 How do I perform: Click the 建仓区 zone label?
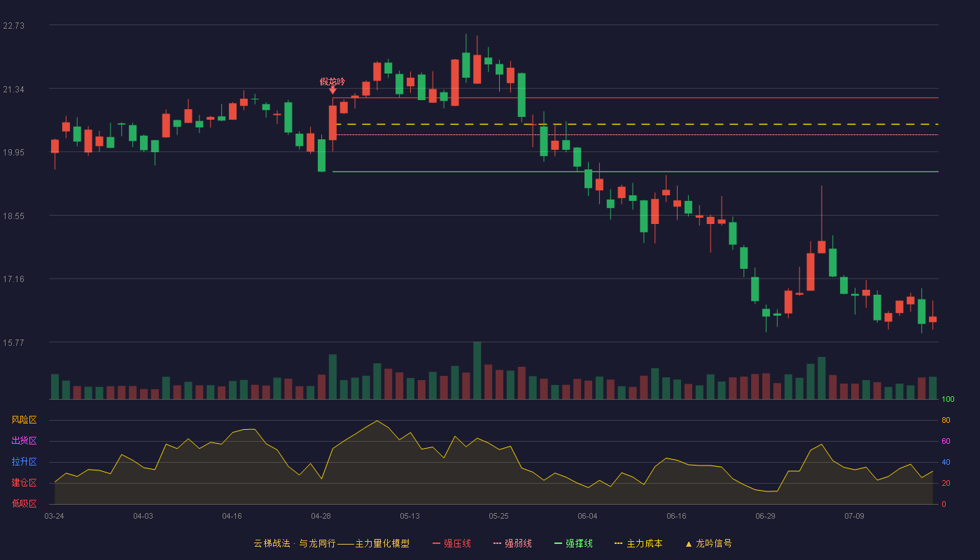24,483
